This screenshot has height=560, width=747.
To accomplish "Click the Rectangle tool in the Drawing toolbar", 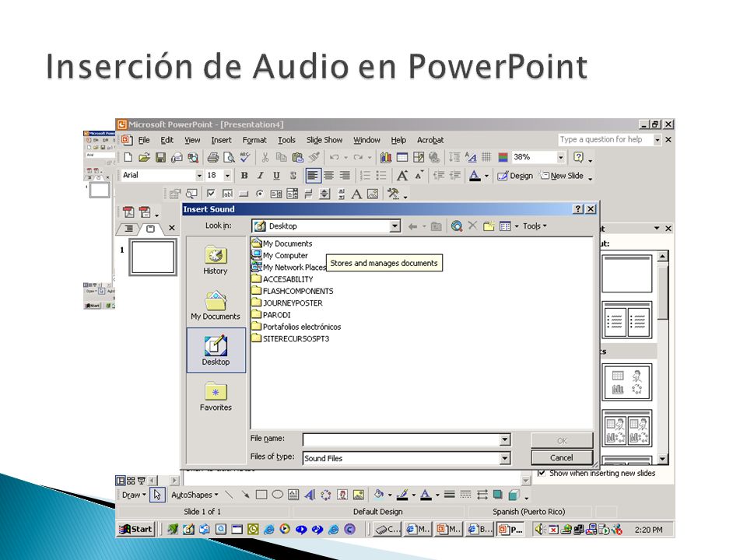I will (x=261, y=495).
